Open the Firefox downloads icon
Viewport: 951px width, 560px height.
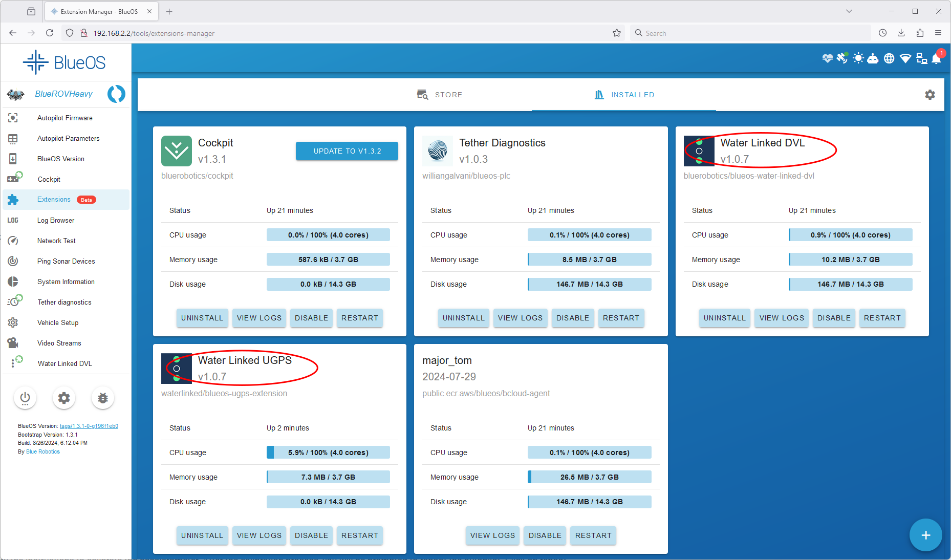tap(901, 33)
